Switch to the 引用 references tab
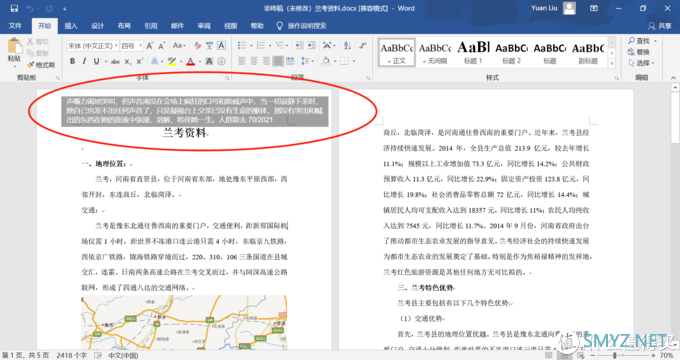This screenshot has height=360, width=680. click(150, 26)
